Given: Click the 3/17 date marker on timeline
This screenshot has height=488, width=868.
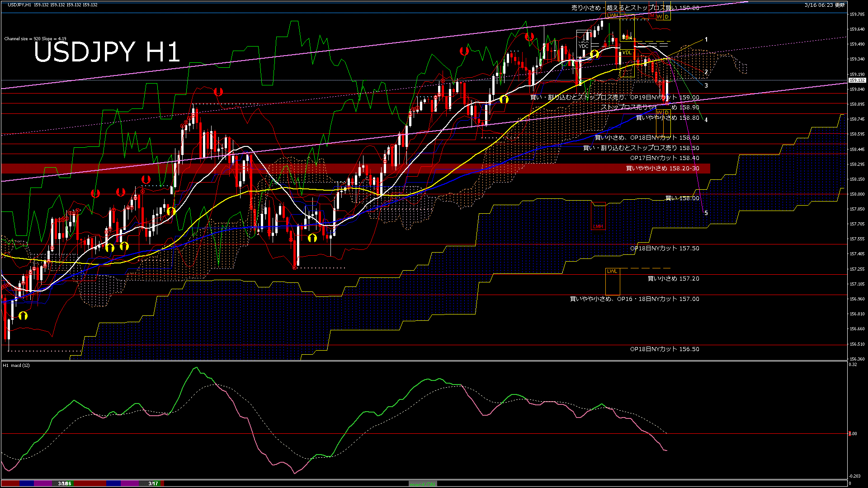Looking at the screenshot, I should [153, 483].
